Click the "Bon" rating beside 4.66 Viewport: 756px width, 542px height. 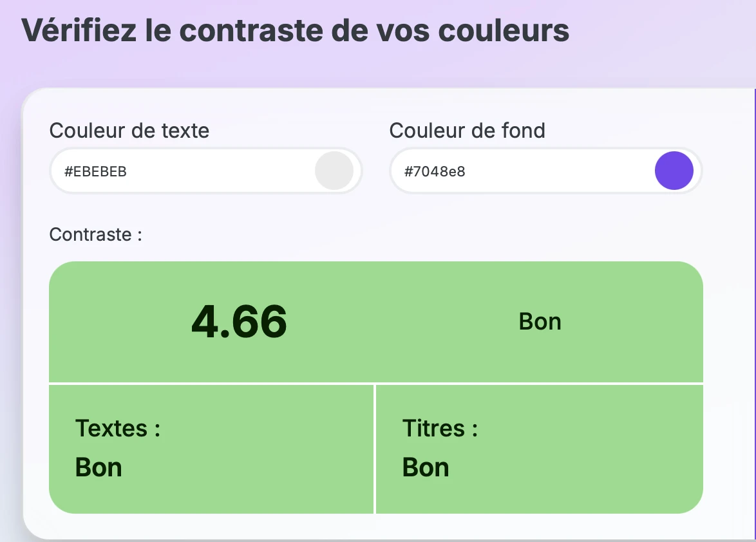(x=540, y=322)
